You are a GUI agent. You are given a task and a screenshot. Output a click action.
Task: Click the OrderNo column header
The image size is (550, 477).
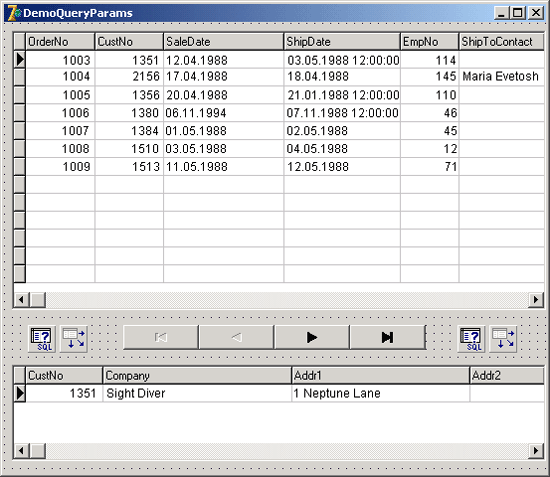coord(60,42)
